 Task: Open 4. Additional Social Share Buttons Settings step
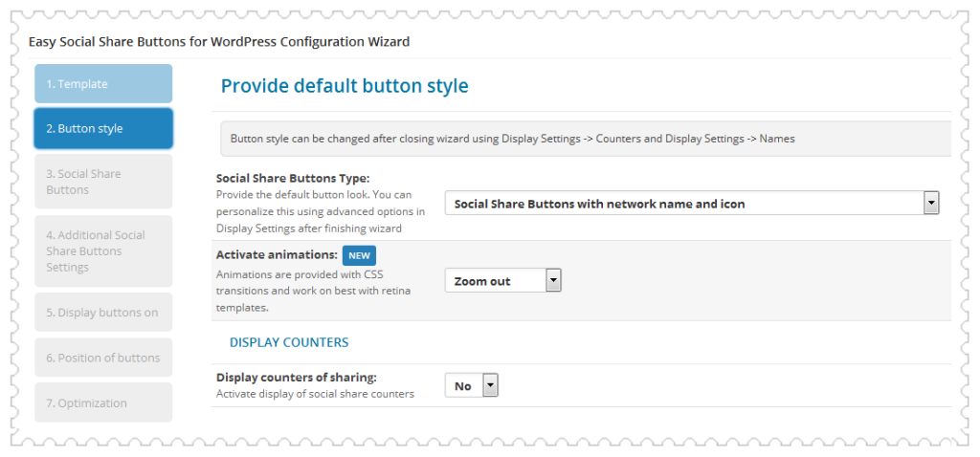pyautogui.click(x=103, y=251)
